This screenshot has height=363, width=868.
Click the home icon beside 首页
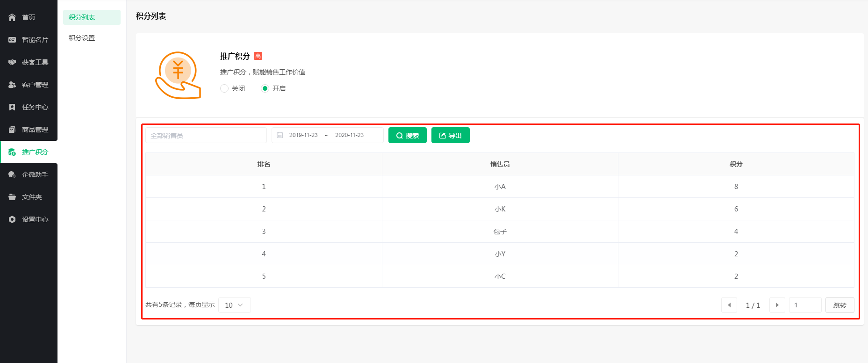pos(12,17)
